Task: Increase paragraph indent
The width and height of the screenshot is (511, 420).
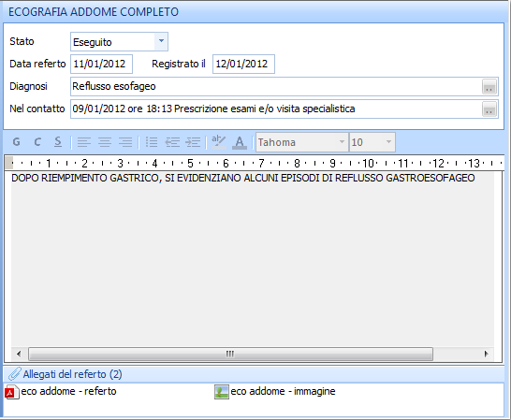Action: click(193, 142)
